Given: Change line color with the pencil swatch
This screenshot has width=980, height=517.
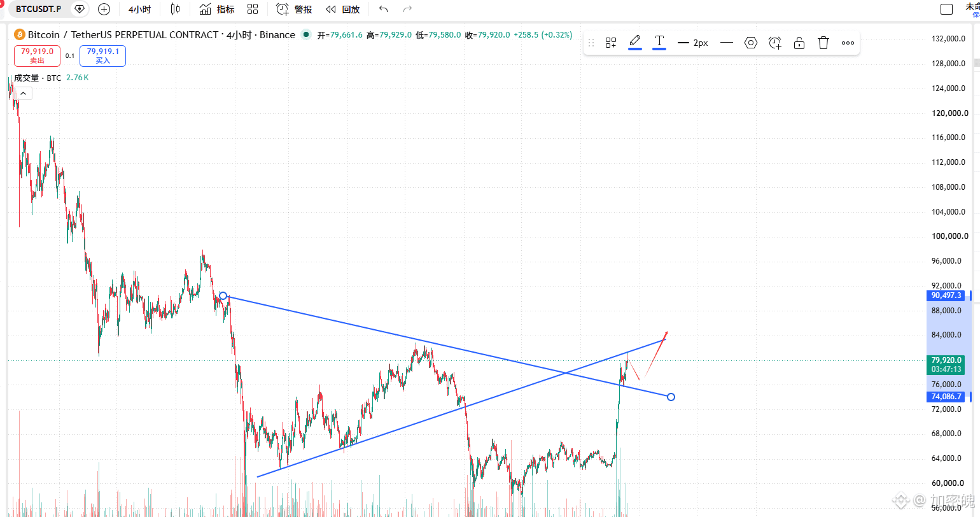Looking at the screenshot, I should pyautogui.click(x=635, y=43).
